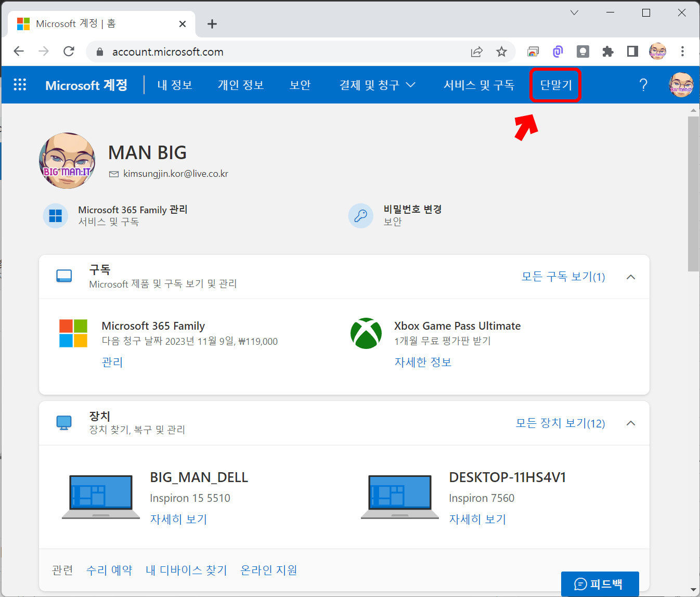
Task: Click the large MAN BIG profile picture
Action: tap(67, 161)
